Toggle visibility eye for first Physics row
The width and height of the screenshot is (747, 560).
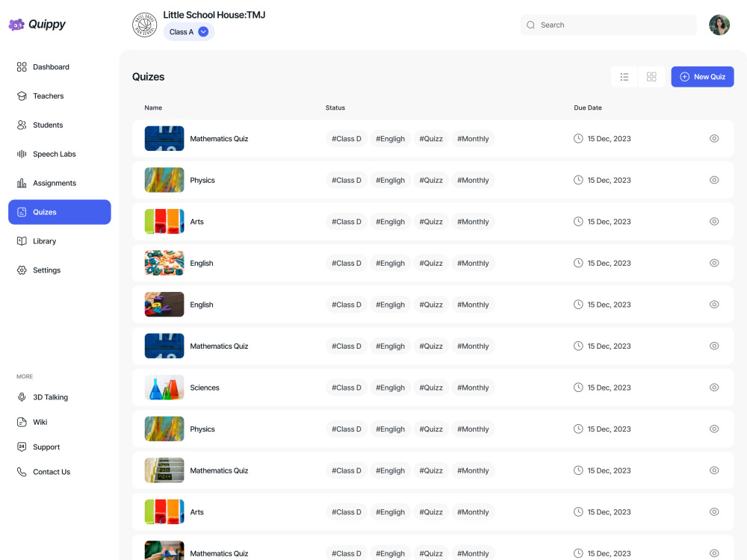tap(714, 181)
